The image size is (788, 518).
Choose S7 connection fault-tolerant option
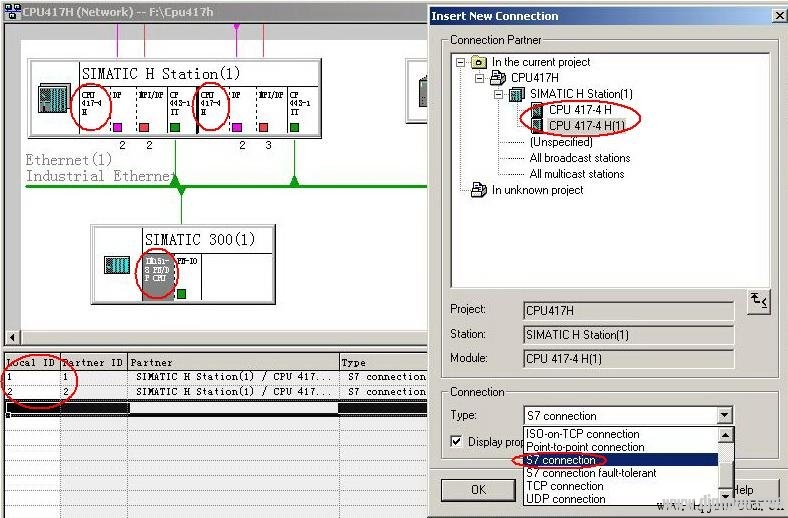(591, 473)
